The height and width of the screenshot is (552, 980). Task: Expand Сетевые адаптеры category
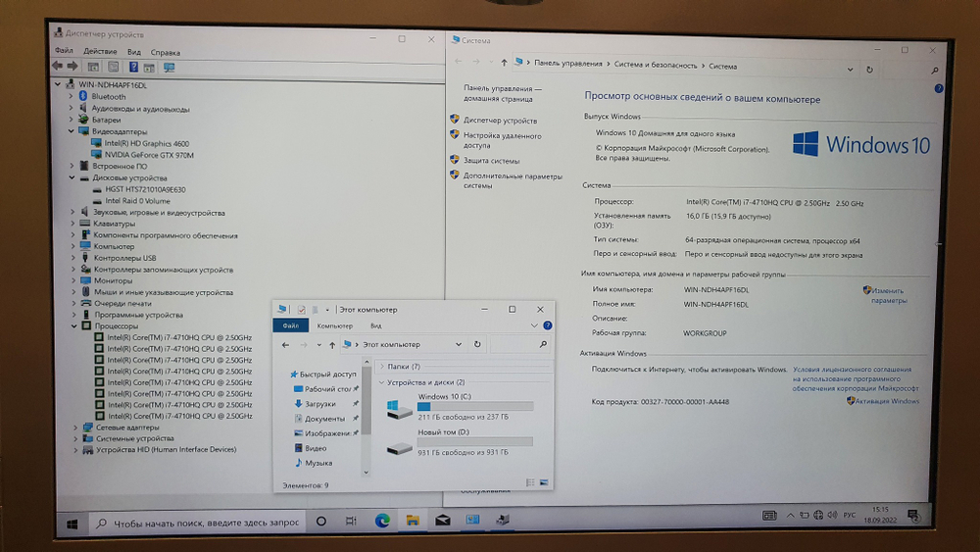tap(75, 427)
